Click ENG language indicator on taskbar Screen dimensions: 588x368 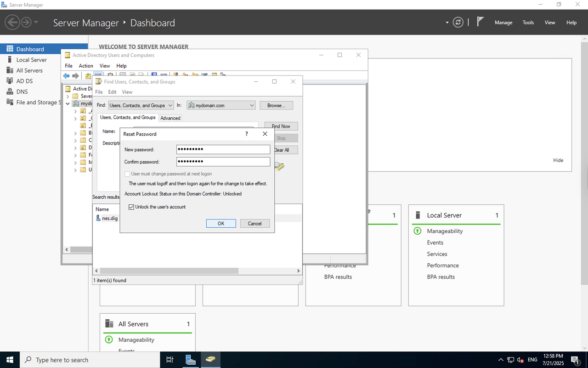point(532,360)
